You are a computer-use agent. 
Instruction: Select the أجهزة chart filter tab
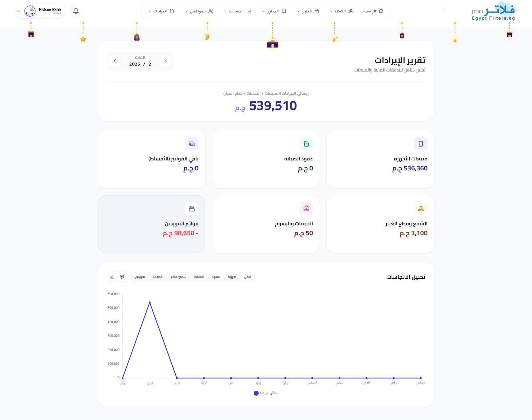pyautogui.click(x=232, y=277)
